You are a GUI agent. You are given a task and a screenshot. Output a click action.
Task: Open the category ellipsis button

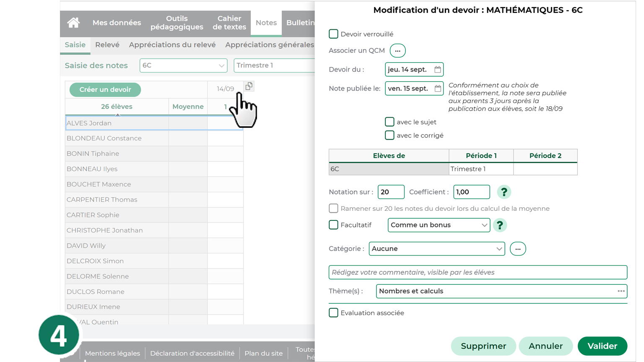pyautogui.click(x=518, y=249)
